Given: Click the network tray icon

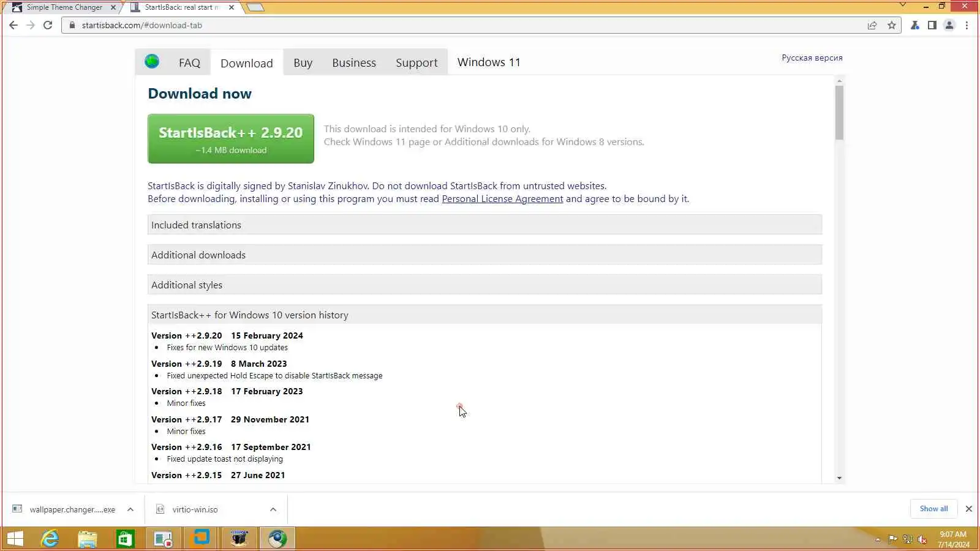Looking at the screenshot, I should [908, 539].
